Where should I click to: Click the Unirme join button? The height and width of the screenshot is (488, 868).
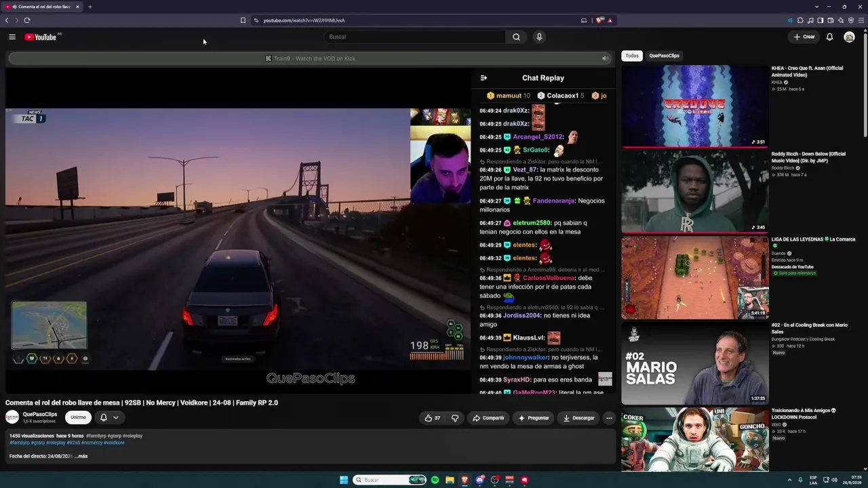(x=78, y=418)
